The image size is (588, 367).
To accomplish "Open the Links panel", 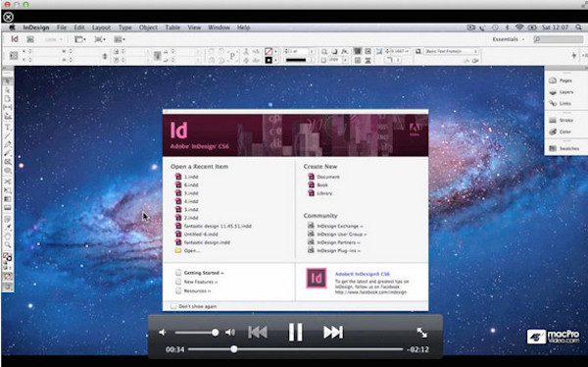I will 560,103.
